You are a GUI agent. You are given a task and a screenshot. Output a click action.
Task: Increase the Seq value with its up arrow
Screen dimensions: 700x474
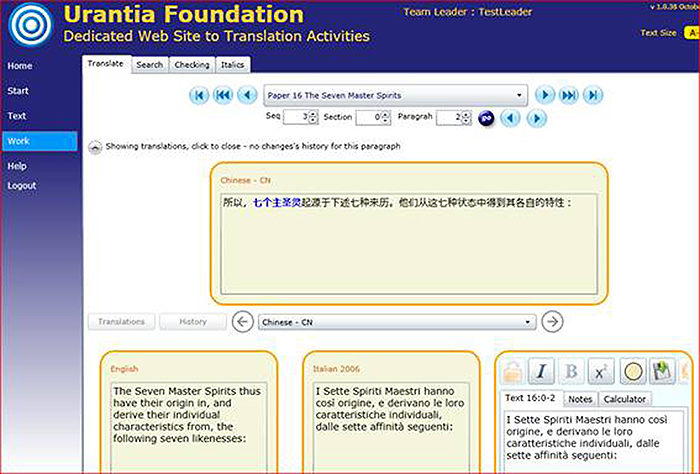coord(313,114)
